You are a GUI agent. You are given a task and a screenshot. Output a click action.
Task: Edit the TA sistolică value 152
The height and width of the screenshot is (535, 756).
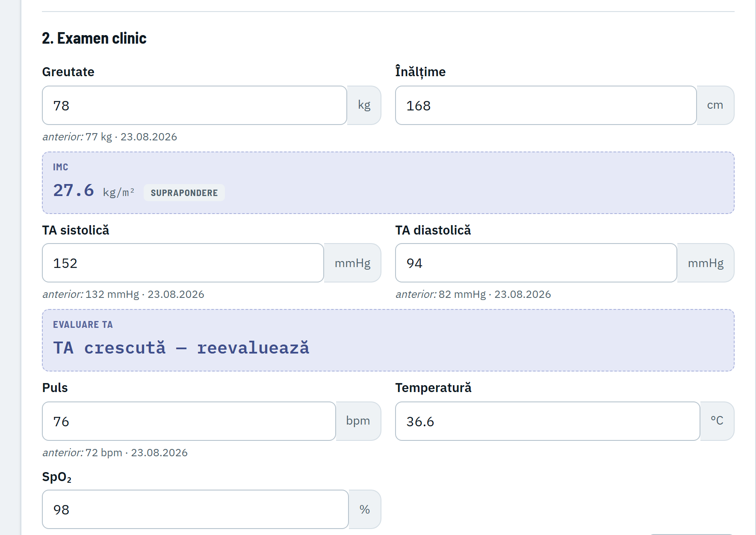click(x=183, y=263)
